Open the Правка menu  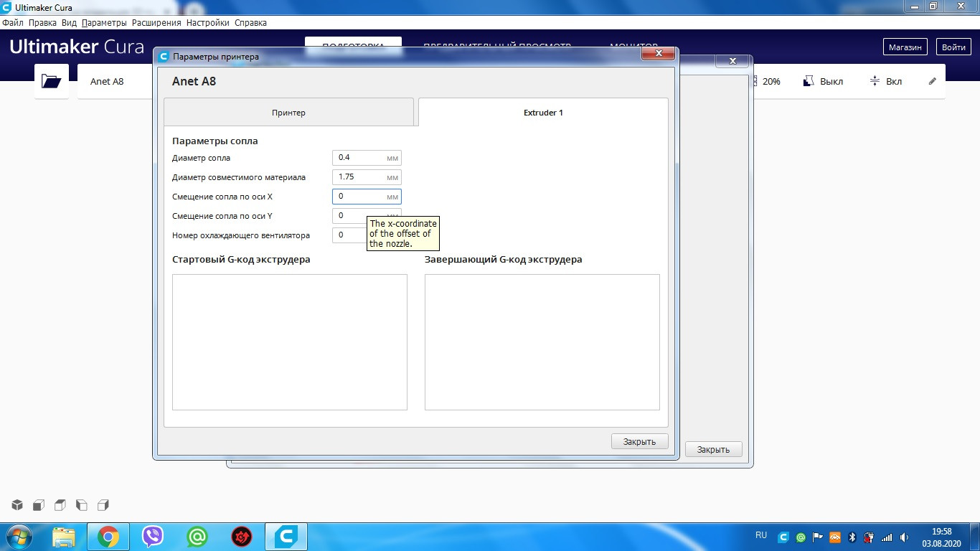coord(43,22)
